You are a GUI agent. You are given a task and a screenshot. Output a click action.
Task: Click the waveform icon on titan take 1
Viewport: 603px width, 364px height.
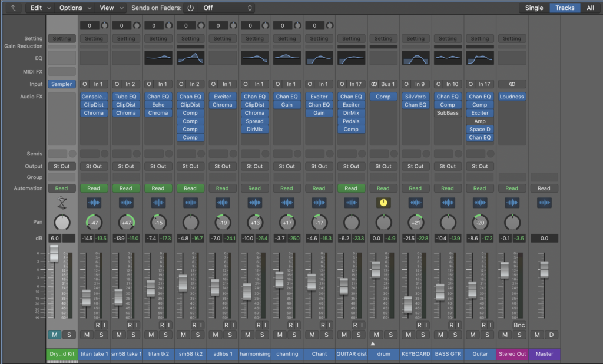point(94,203)
